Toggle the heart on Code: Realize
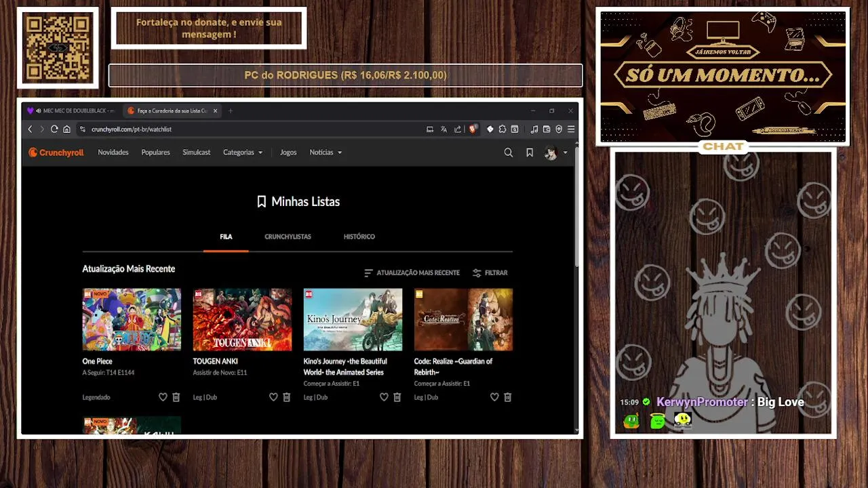This screenshot has height=488, width=868. 494,397
